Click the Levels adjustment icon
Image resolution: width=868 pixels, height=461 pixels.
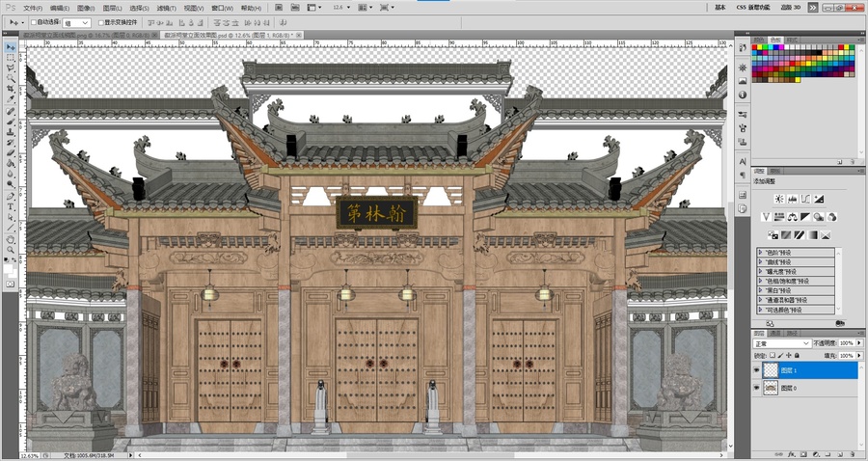(x=792, y=199)
